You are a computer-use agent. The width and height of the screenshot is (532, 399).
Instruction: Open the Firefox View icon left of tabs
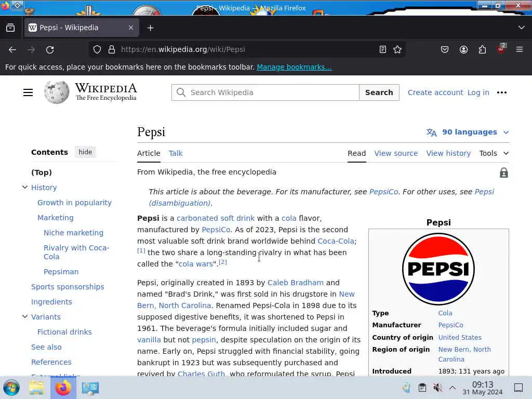tap(10, 28)
